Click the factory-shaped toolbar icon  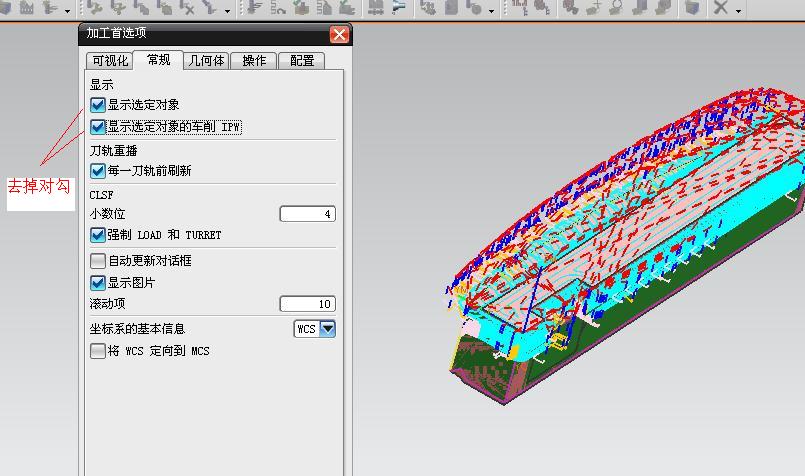(27, 7)
